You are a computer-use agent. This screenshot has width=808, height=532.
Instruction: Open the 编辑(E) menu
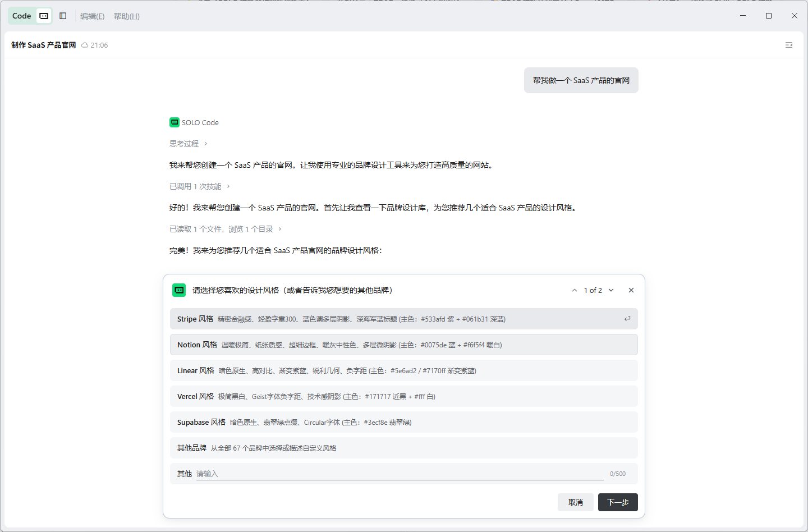click(93, 16)
